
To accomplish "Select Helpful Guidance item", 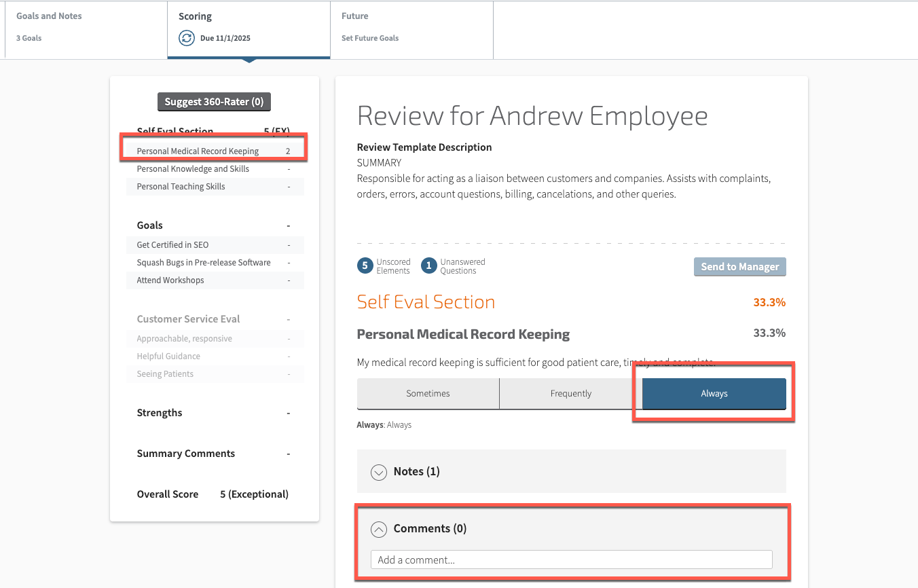I will [x=215, y=356].
